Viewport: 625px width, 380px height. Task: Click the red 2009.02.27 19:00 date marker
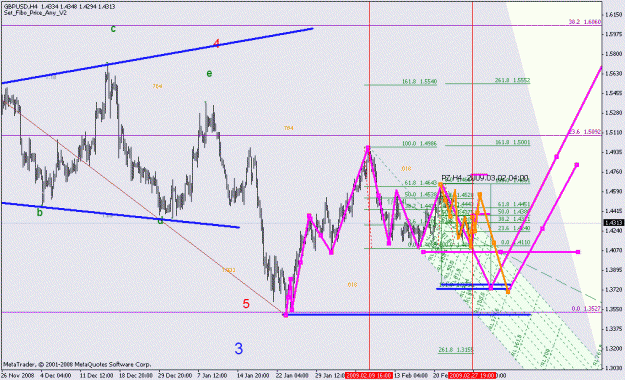coord(472,376)
